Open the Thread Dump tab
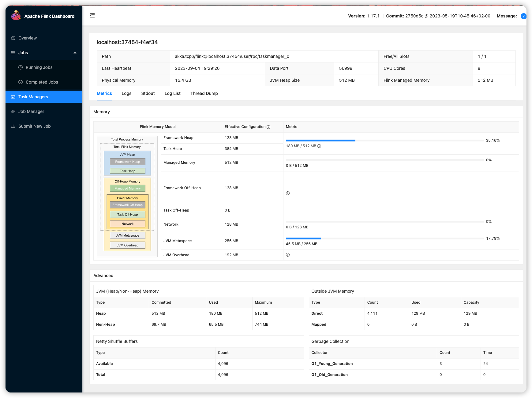 point(204,93)
